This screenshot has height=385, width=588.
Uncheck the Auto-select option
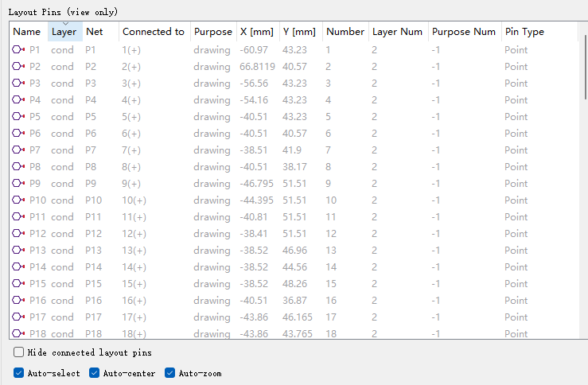coord(19,373)
